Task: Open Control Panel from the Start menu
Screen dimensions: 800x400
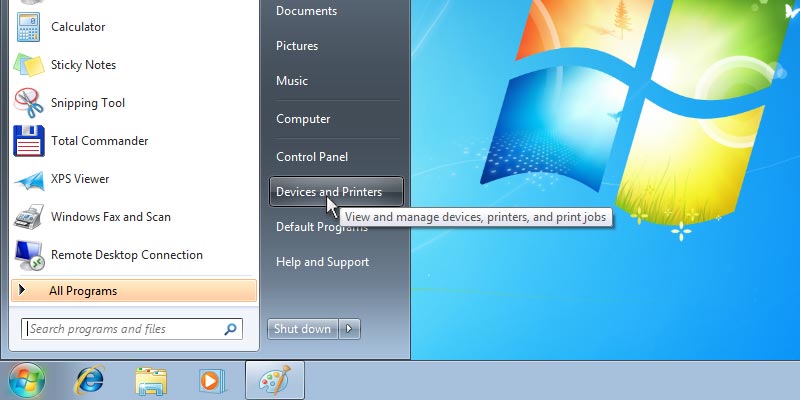Action: tap(312, 157)
